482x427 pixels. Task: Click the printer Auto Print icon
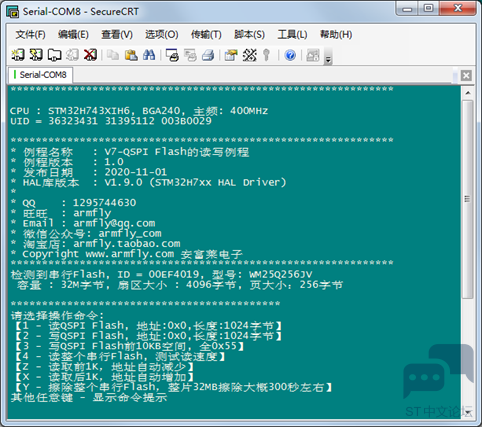[x=208, y=55]
